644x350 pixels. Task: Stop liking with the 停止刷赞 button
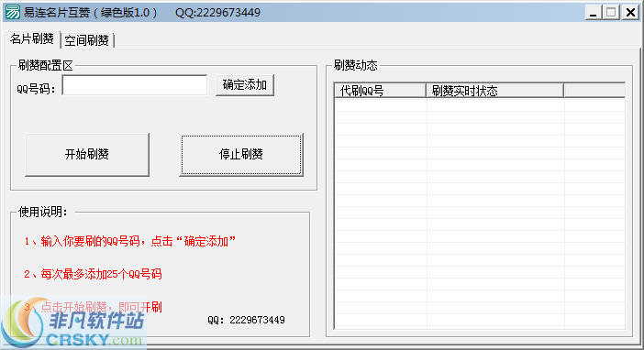[x=241, y=154]
